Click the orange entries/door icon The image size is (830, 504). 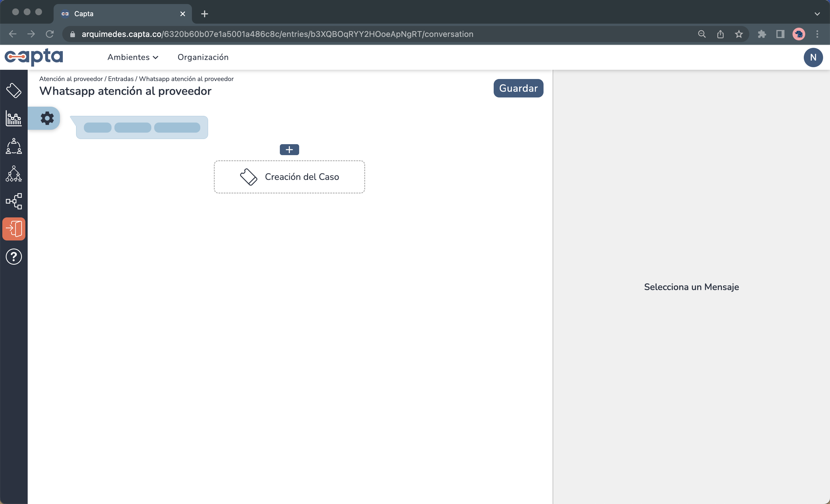click(14, 229)
